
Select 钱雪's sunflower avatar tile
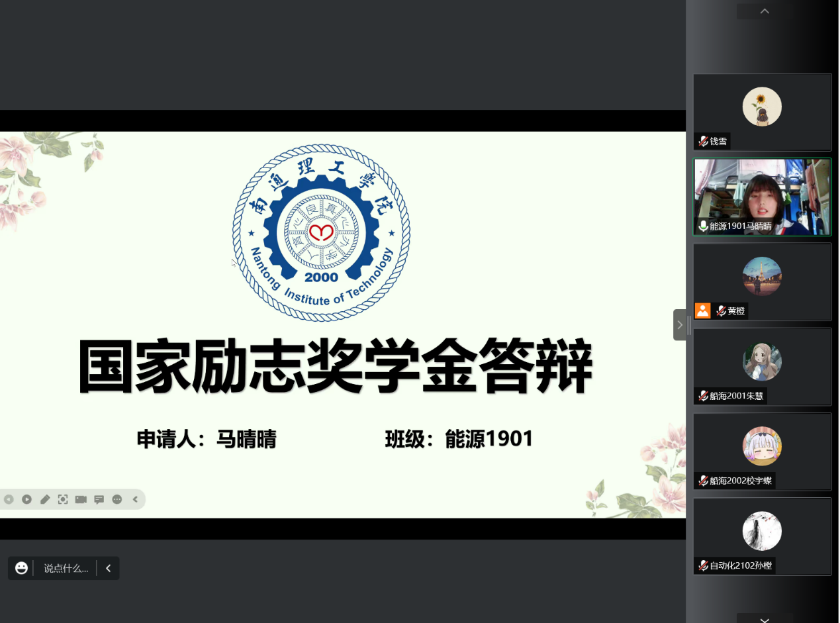[762, 107]
